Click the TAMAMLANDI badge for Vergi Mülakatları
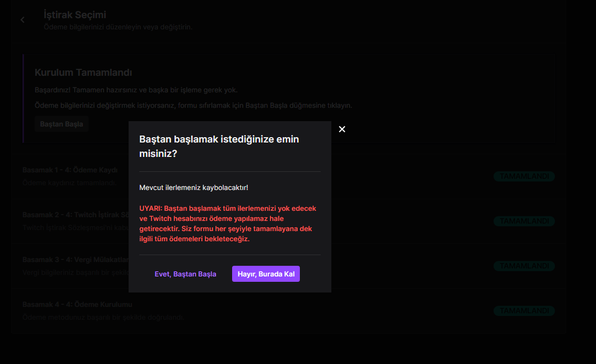 (x=524, y=266)
